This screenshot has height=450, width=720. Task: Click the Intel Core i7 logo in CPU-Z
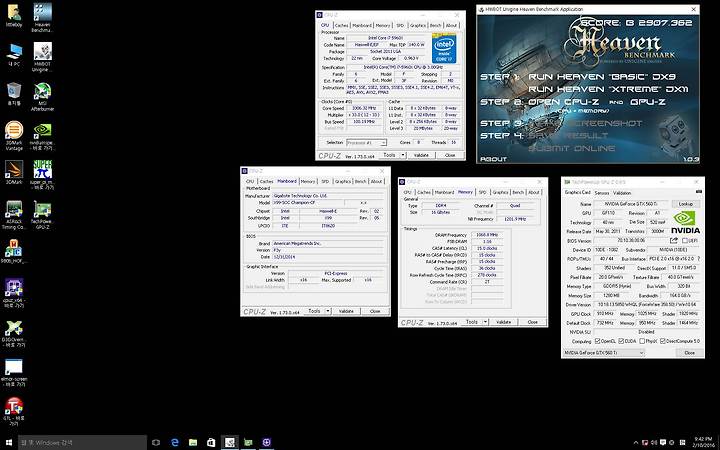(x=444, y=48)
